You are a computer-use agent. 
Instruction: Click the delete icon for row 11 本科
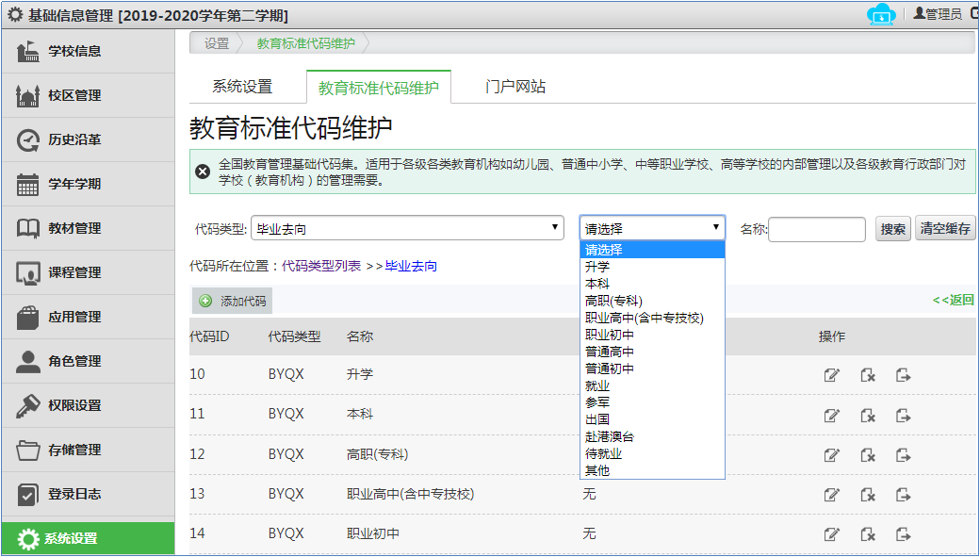click(868, 415)
